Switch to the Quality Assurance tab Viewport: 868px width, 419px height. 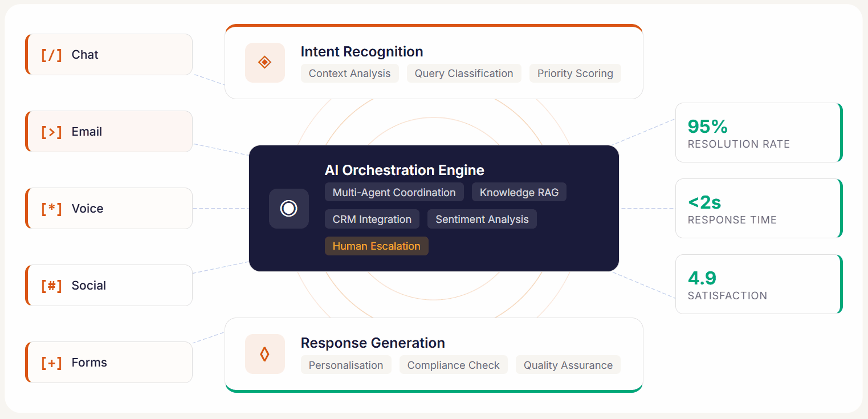tap(568, 365)
